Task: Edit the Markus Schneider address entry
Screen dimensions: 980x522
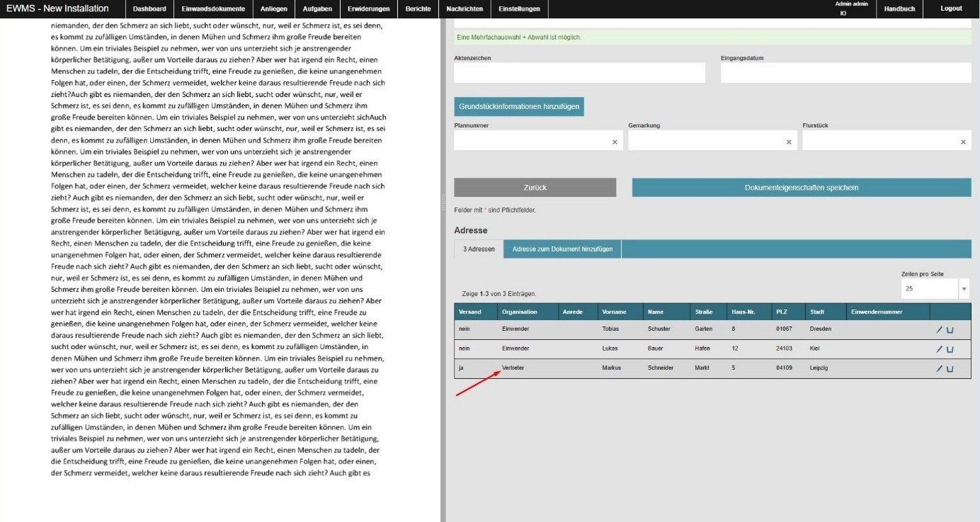Action: [x=940, y=369]
